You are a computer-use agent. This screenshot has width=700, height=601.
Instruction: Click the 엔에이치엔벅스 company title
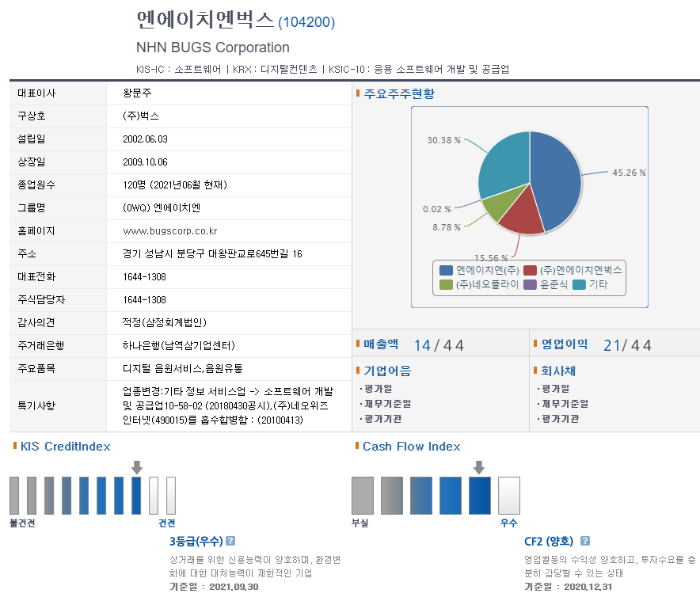click(205, 20)
